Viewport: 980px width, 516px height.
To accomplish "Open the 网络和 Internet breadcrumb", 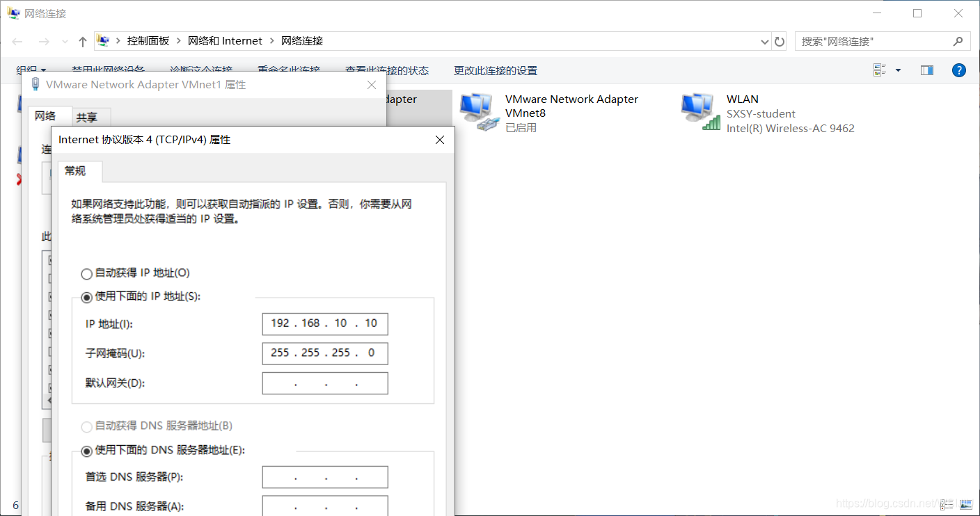I will 225,41.
